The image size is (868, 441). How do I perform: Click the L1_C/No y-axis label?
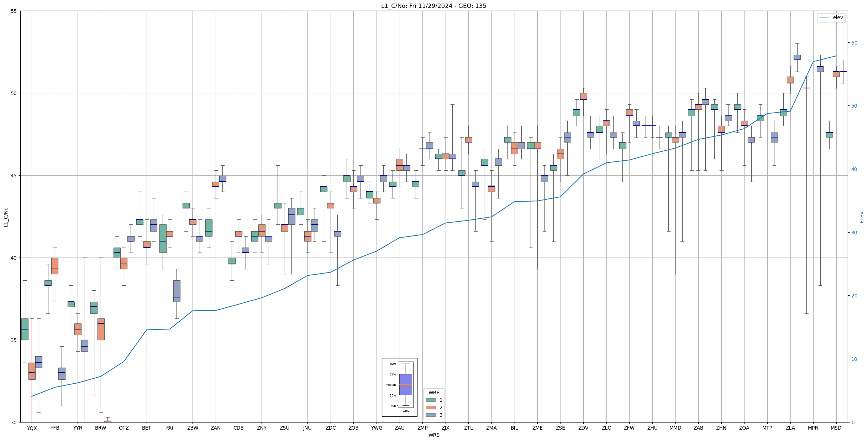(6, 217)
